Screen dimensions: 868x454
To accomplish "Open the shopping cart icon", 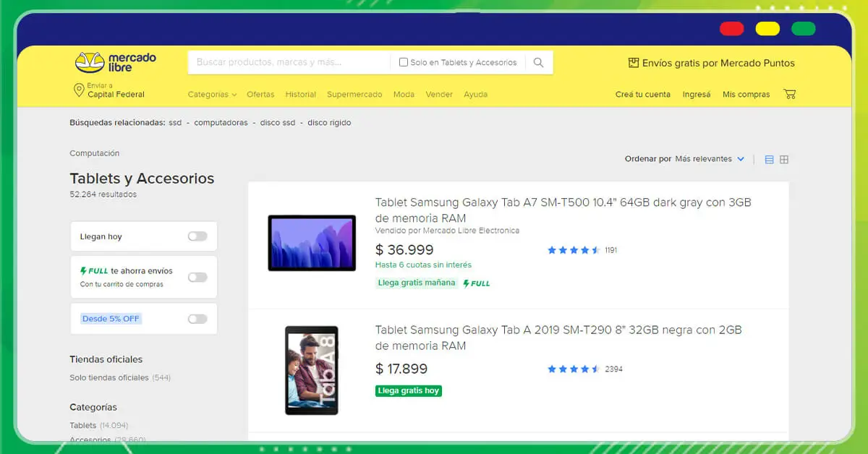I will coord(789,94).
